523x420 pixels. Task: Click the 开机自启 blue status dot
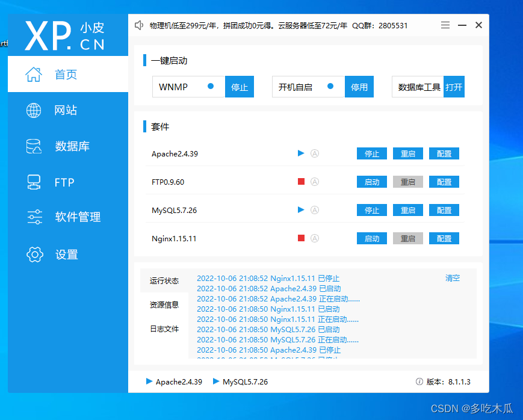pos(330,87)
